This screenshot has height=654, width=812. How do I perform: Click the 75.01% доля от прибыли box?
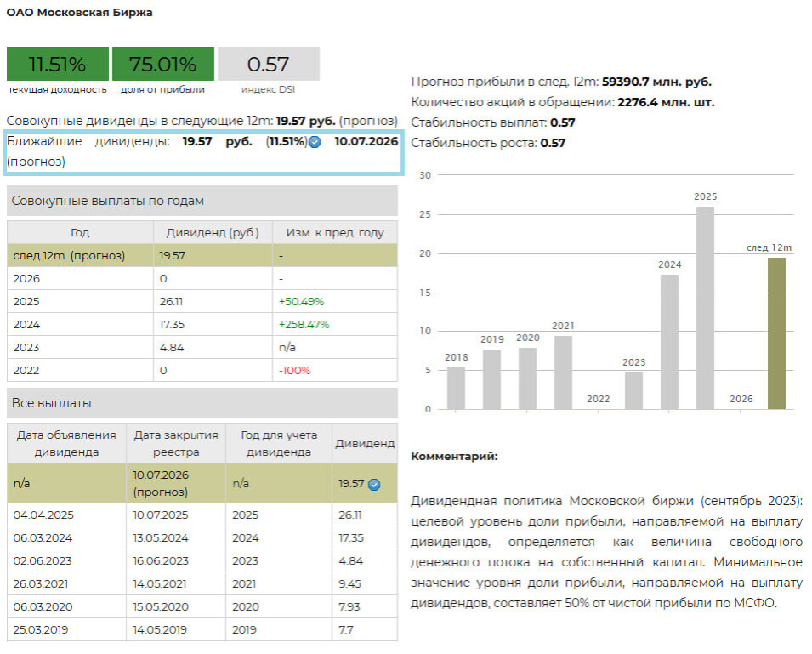pos(163,64)
